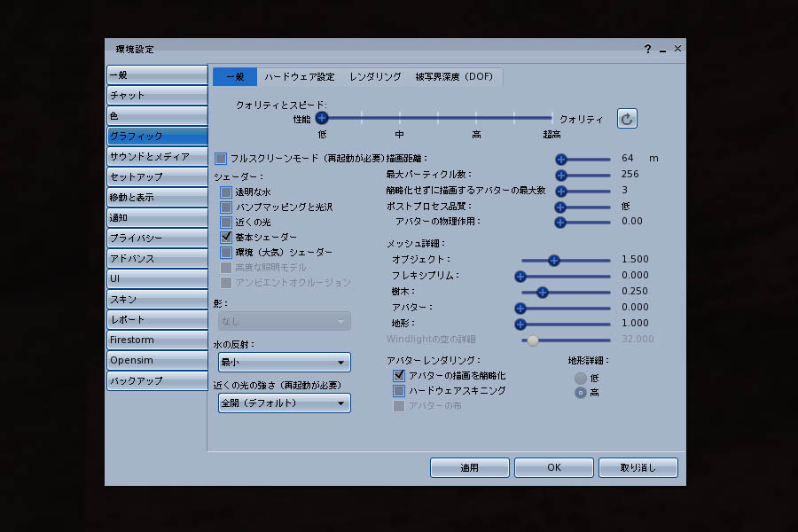Click the 描画距離 slider handle
The image size is (798, 532).
click(x=561, y=160)
